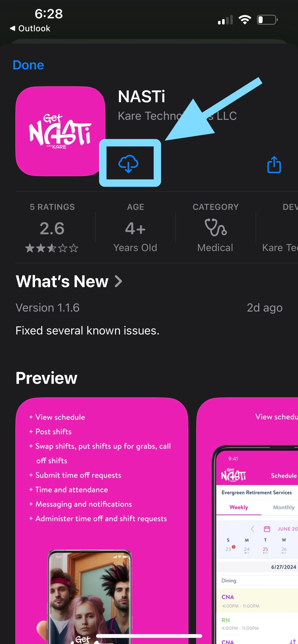Viewport: 298px width, 644px height.
Task: Tap the Kare Technologies LLC developer name
Action: click(177, 116)
